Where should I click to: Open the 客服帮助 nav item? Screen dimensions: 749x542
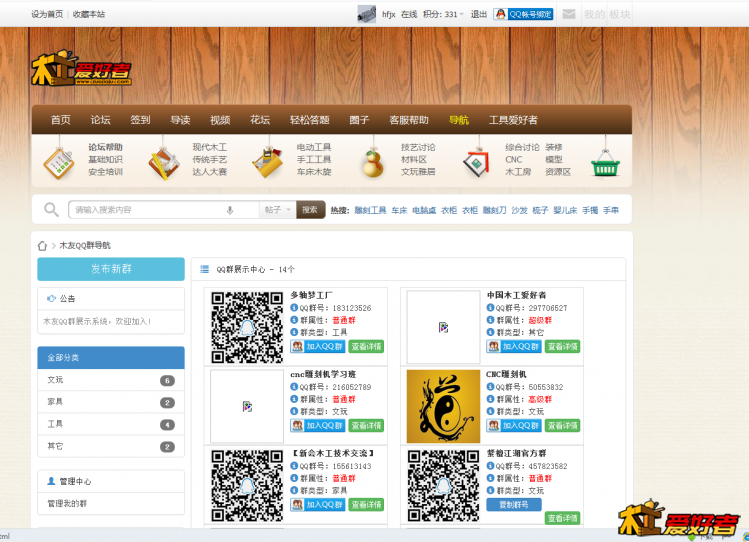pos(409,120)
